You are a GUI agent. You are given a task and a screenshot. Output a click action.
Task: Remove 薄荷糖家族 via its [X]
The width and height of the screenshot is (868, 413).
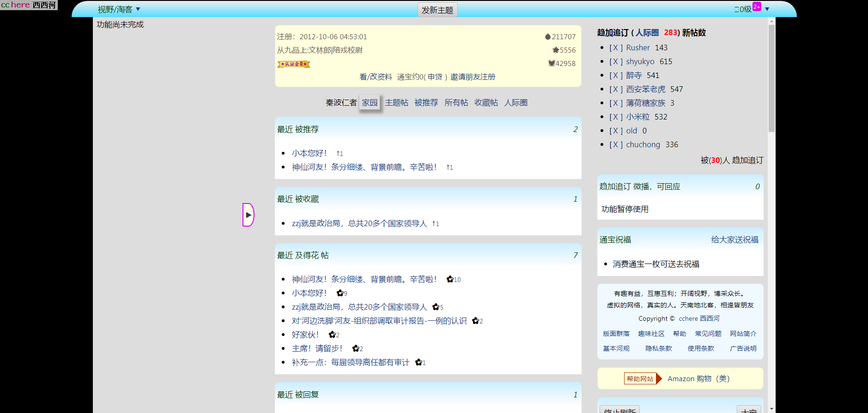click(x=616, y=103)
